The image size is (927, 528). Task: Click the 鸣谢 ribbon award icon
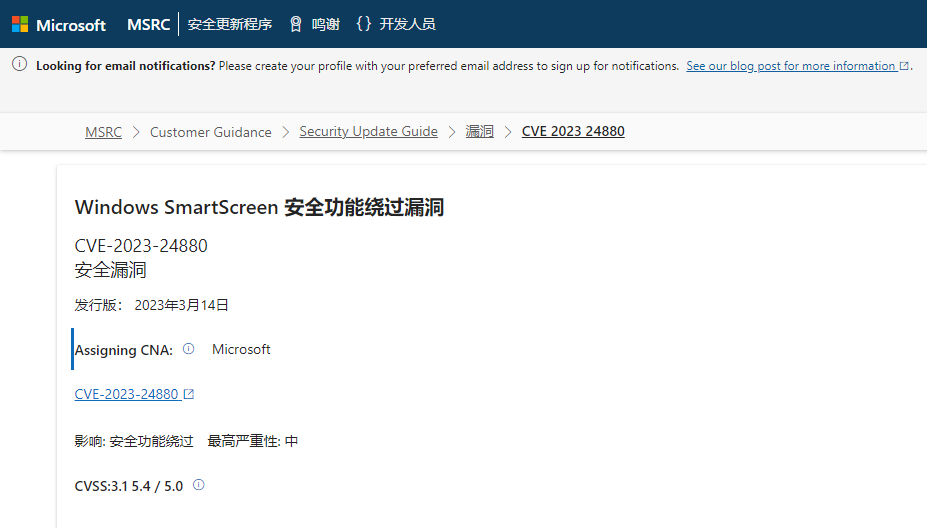click(296, 24)
